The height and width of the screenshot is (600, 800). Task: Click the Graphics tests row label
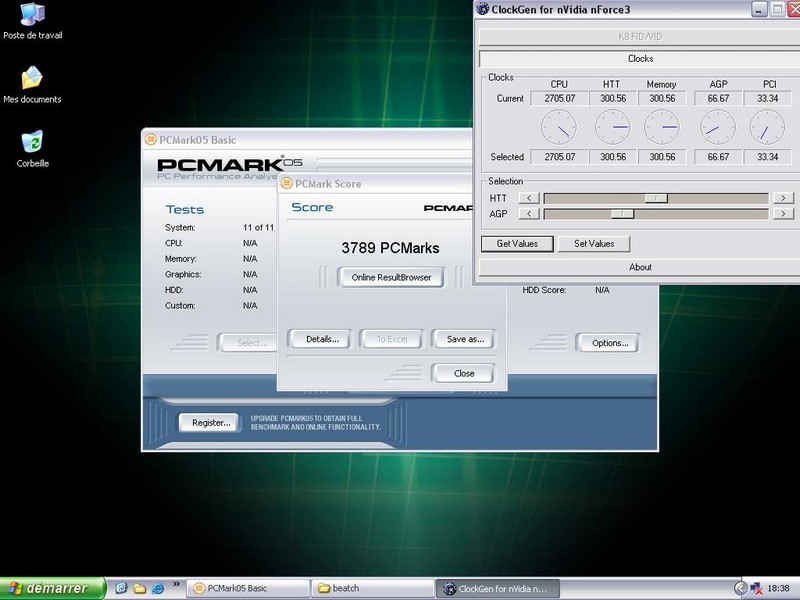(x=183, y=274)
